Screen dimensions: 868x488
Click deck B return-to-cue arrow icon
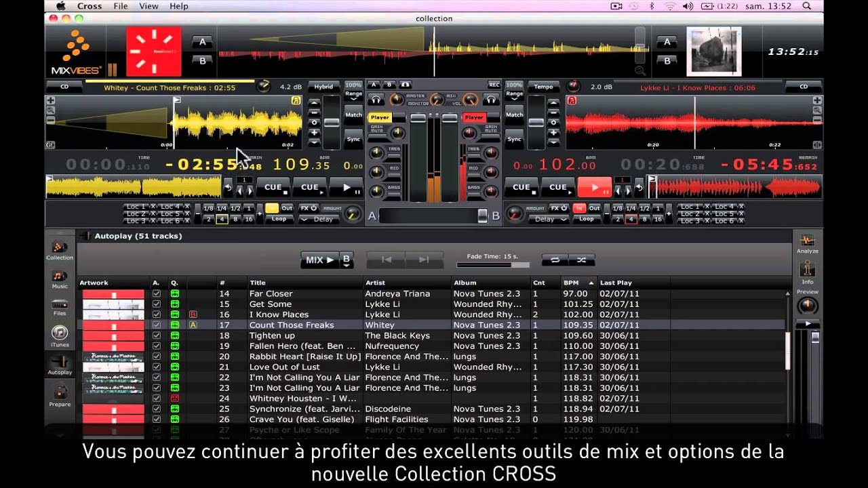639,188
